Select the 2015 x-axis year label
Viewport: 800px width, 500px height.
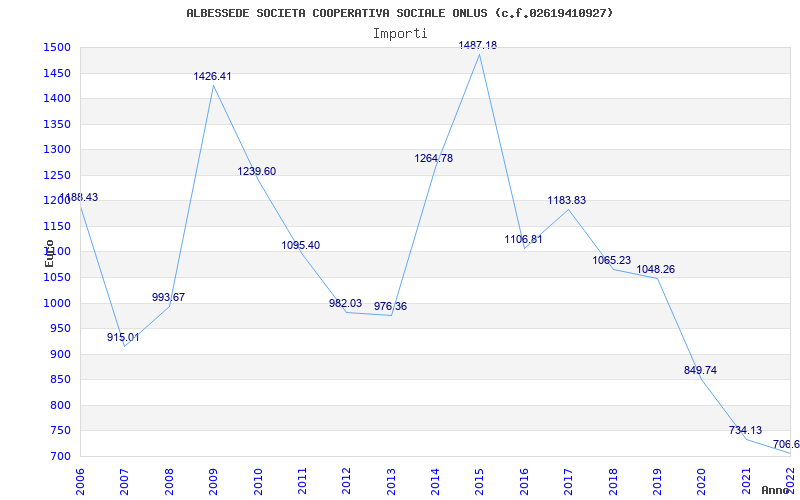[480, 481]
